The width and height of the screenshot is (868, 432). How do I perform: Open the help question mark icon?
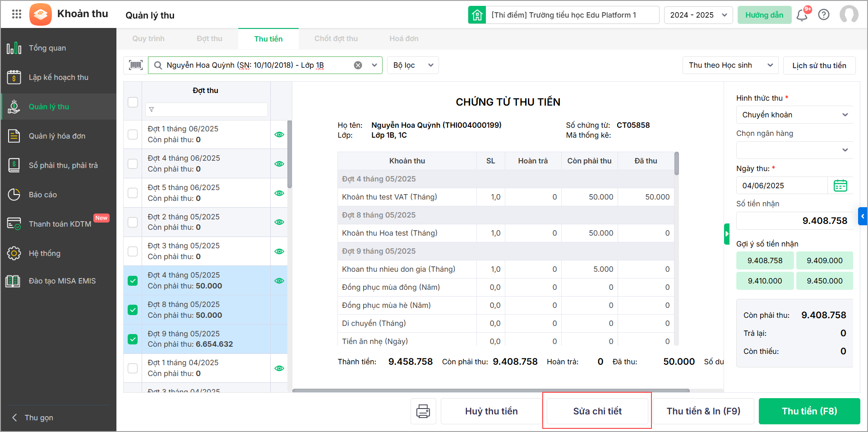click(x=824, y=15)
